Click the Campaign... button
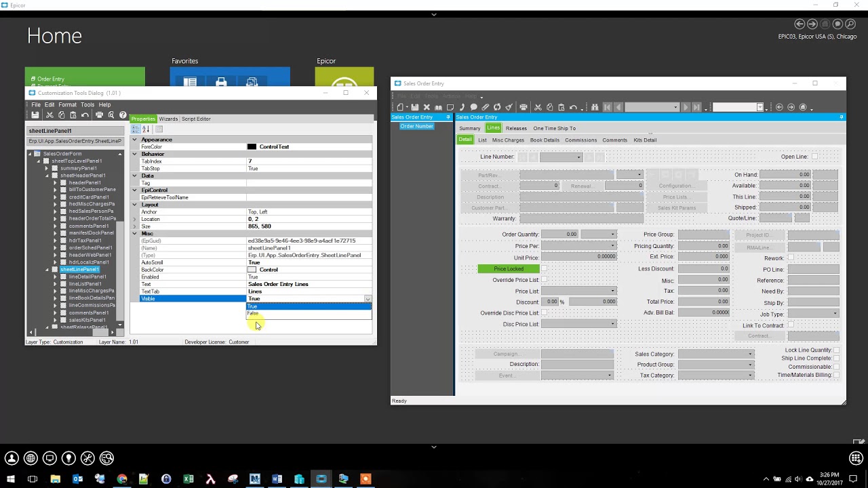The image size is (868, 488). [506, 354]
